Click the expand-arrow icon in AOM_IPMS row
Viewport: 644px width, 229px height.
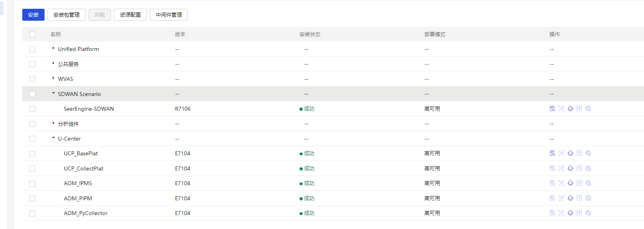click(561, 183)
